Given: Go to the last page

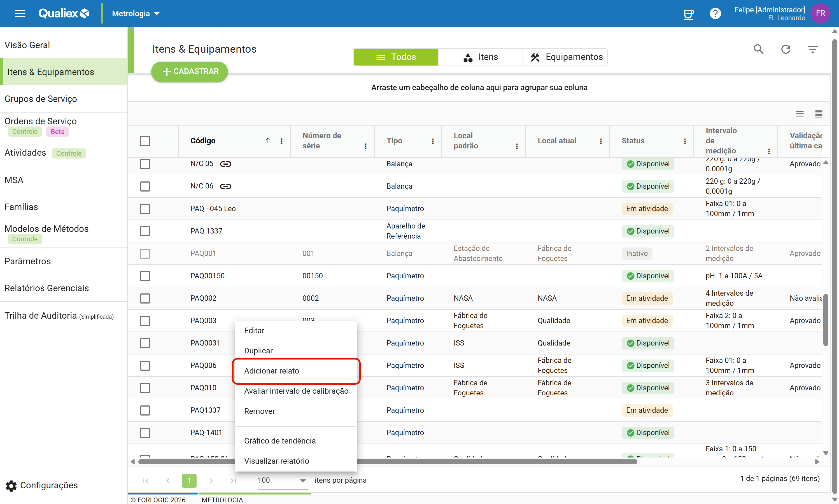Looking at the screenshot, I should click(233, 480).
